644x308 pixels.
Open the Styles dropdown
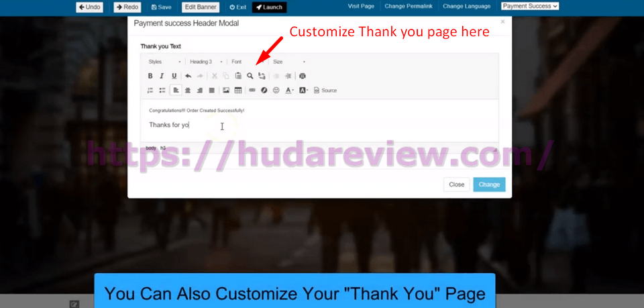tap(164, 62)
